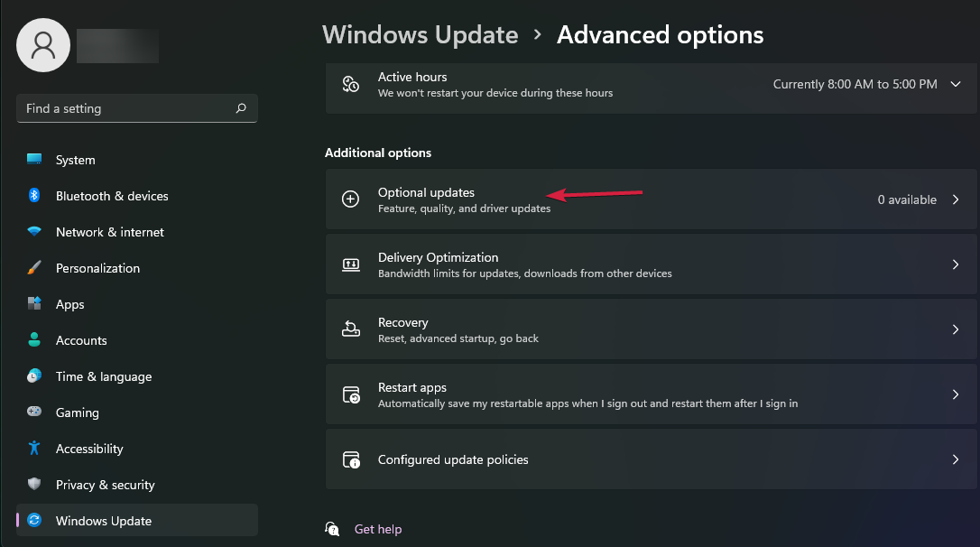The height and width of the screenshot is (547, 980).
Task: Click the Delivery Optimization icon
Action: [x=351, y=264]
